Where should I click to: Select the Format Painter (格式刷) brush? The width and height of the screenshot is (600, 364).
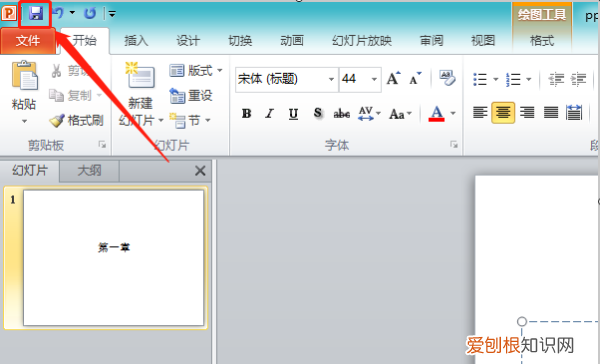coord(57,121)
